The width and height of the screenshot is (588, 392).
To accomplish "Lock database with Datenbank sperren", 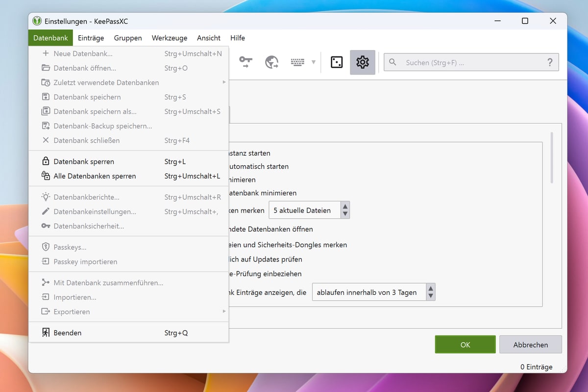I will (129, 161).
